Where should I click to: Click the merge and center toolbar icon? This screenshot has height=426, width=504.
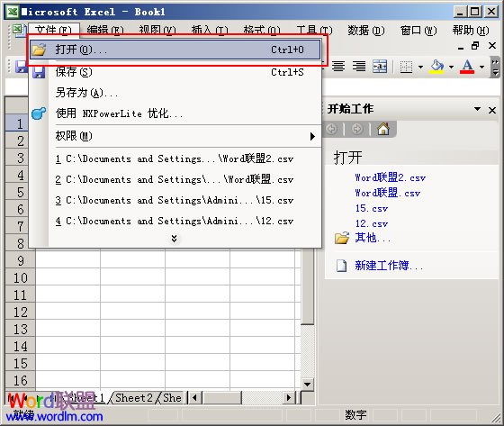(x=380, y=67)
